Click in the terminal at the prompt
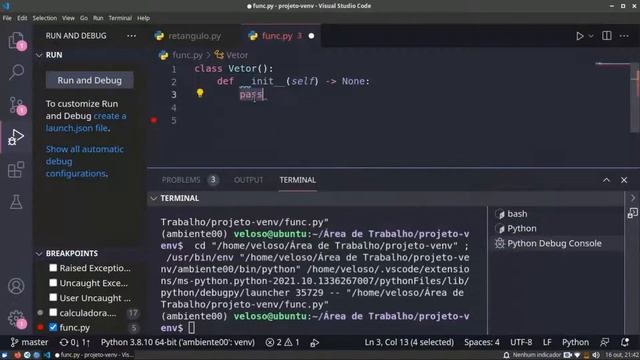This screenshot has width=640, height=360. (192, 327)
